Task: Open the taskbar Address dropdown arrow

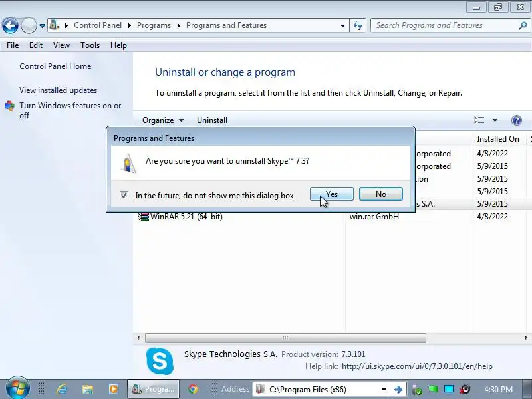Action: 384,390
